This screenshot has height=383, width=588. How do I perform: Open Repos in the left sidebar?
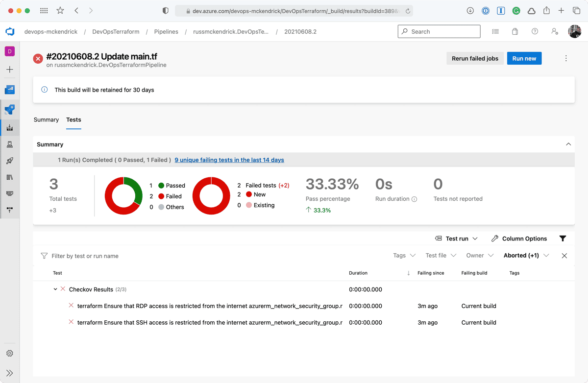point(10,110)
